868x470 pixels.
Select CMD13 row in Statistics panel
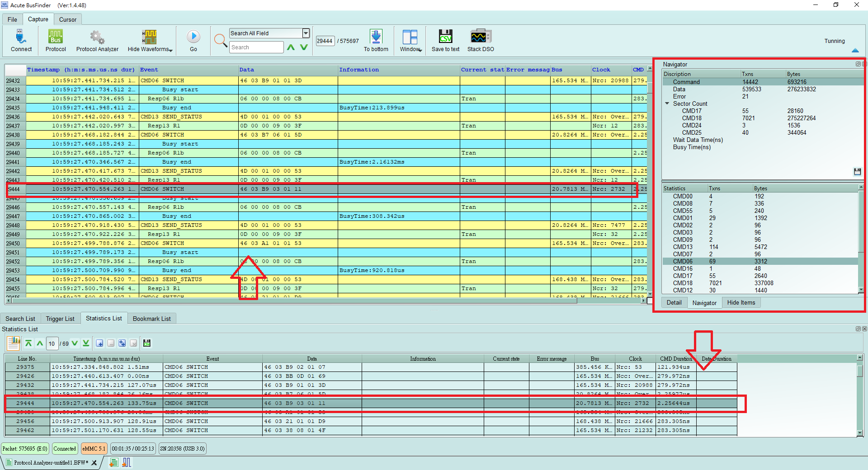click(x=760, y=247)
